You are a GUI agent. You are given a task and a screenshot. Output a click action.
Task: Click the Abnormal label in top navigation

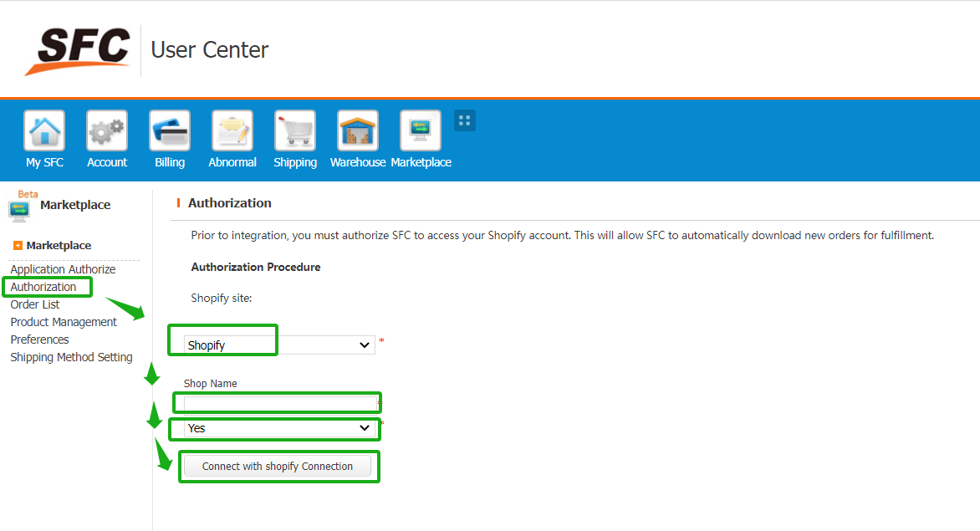[x=232, y=162]
